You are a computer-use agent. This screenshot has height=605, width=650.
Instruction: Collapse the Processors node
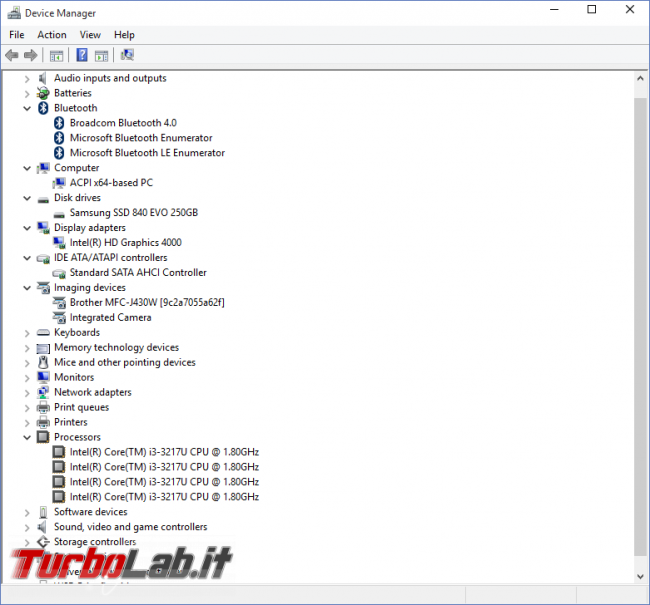tap(27, 437)
